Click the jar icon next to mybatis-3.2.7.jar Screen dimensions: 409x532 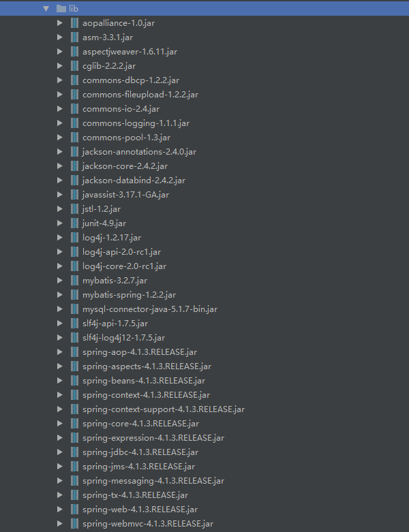point(75,280)
